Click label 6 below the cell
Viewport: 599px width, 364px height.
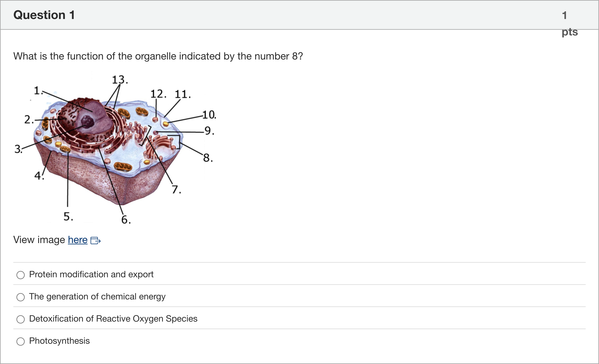126,219
